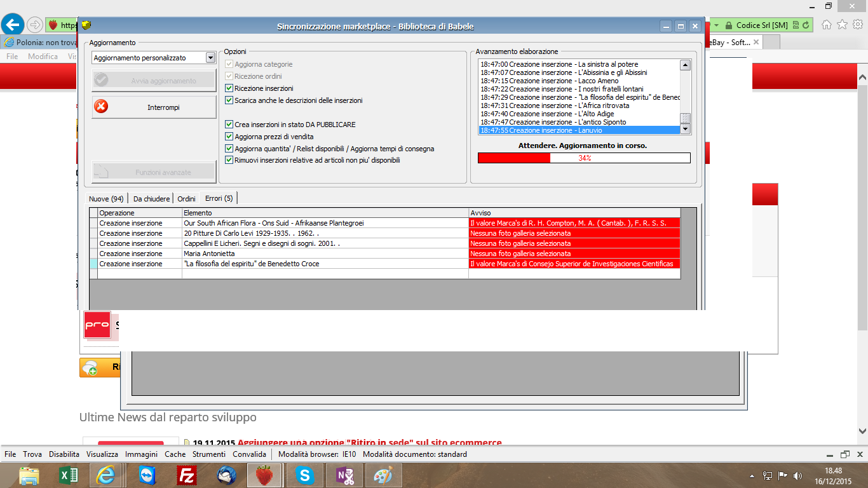Select the Maria Antonietta error row
The height and width of the screenshot is (488, 868).
(384, 254)
